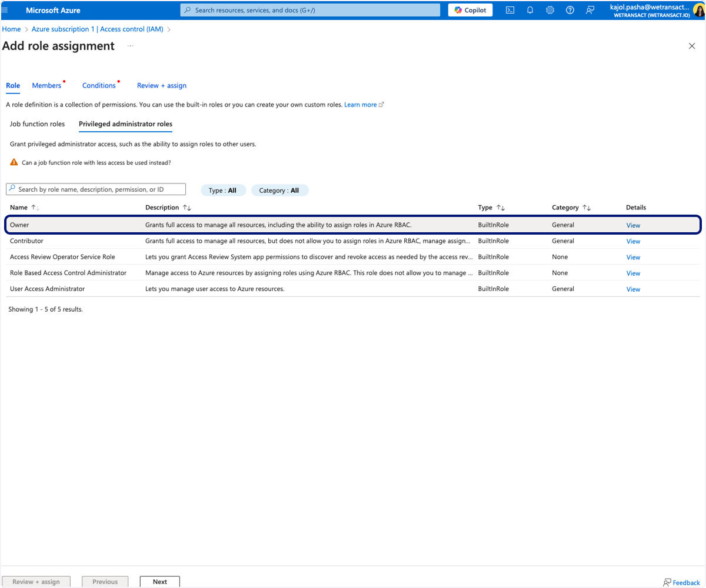Open the Azure portal hamburger menu
The width and height of the screenshot is (706, 588).
coord(5,10)
